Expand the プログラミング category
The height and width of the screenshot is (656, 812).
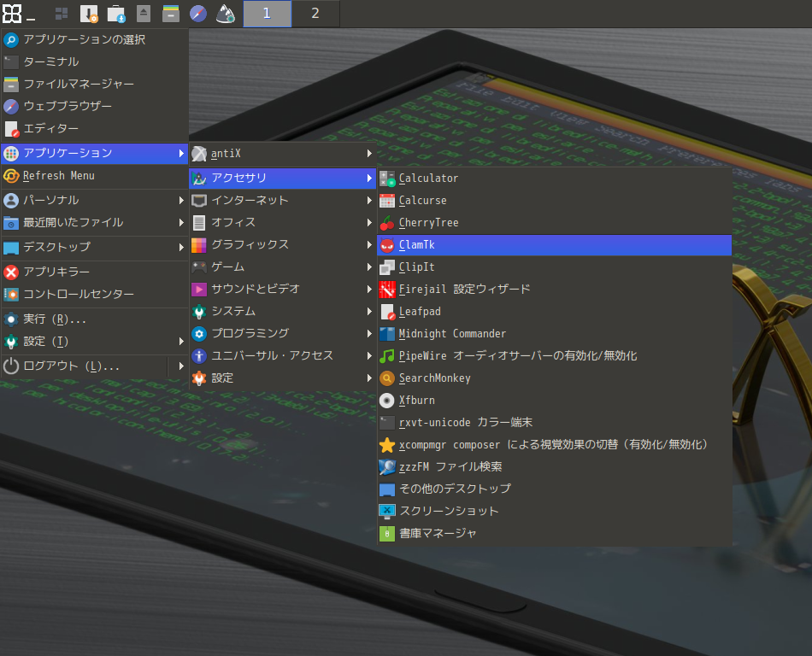coord(282,334)
